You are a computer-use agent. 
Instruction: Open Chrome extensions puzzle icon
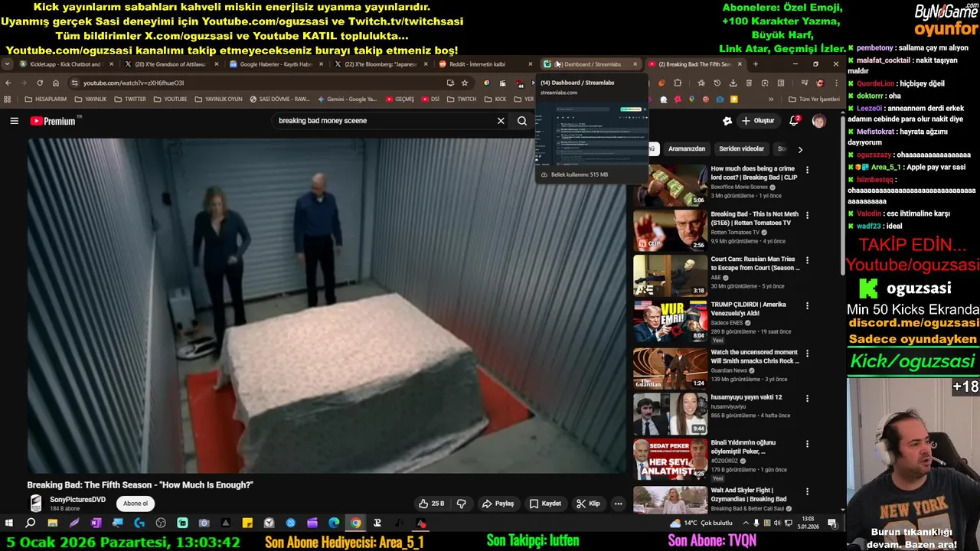[x=678, y=83]
